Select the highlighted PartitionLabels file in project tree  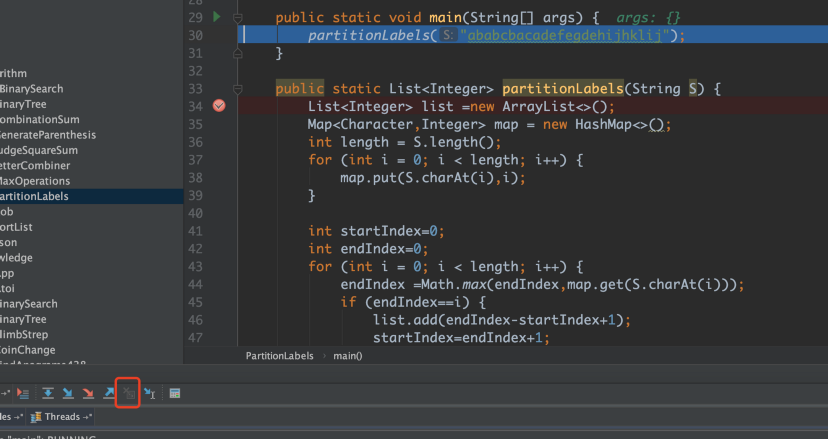coord(35,196)
